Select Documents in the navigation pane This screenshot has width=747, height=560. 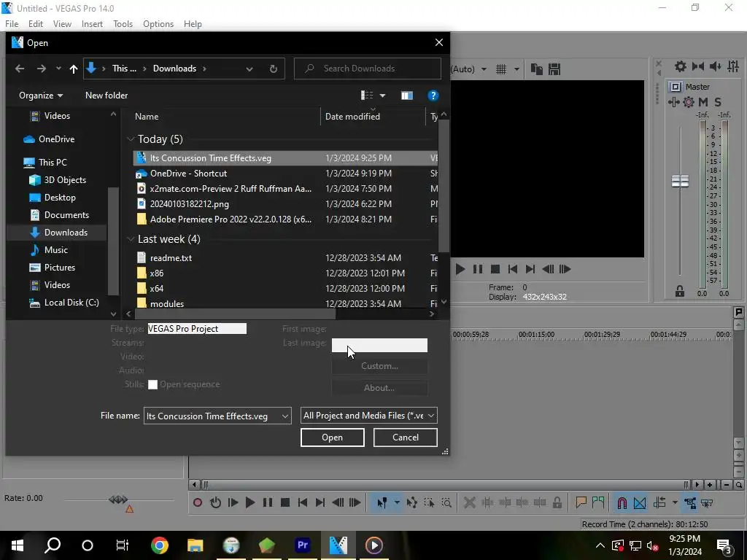click(x=66, y=215)
